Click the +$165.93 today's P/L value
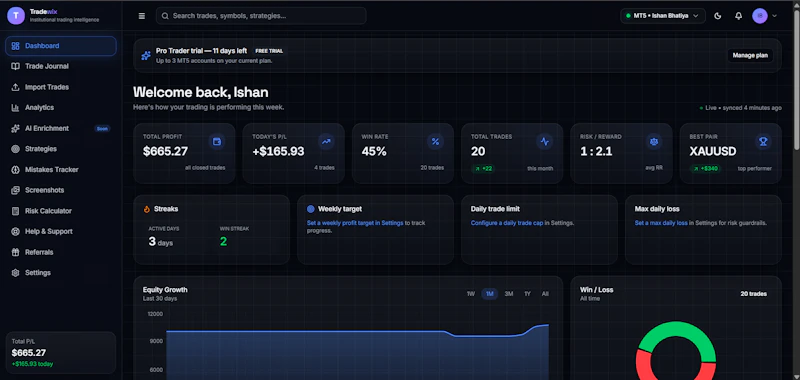Screen dimensions: 800x380 [x=278, y=151]
